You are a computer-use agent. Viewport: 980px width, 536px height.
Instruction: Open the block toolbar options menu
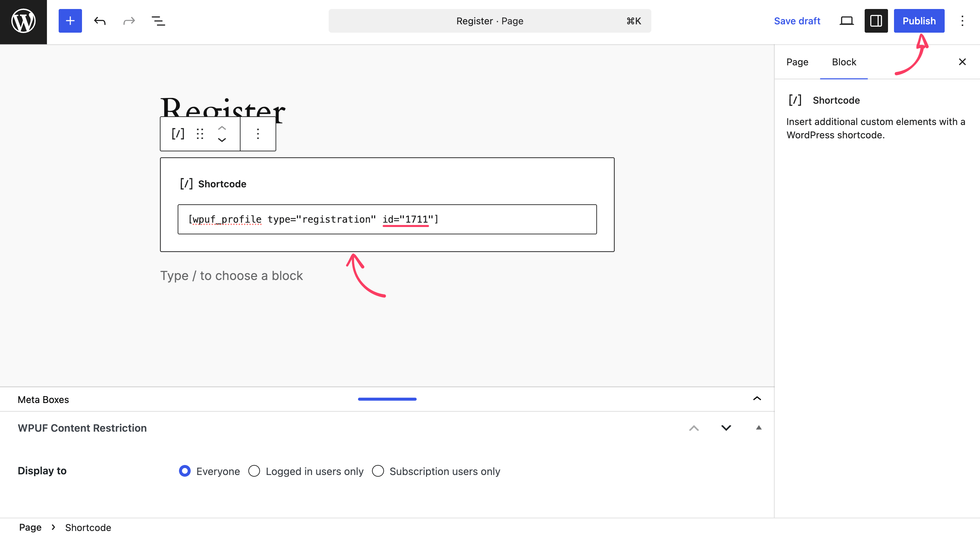point(258,134)
